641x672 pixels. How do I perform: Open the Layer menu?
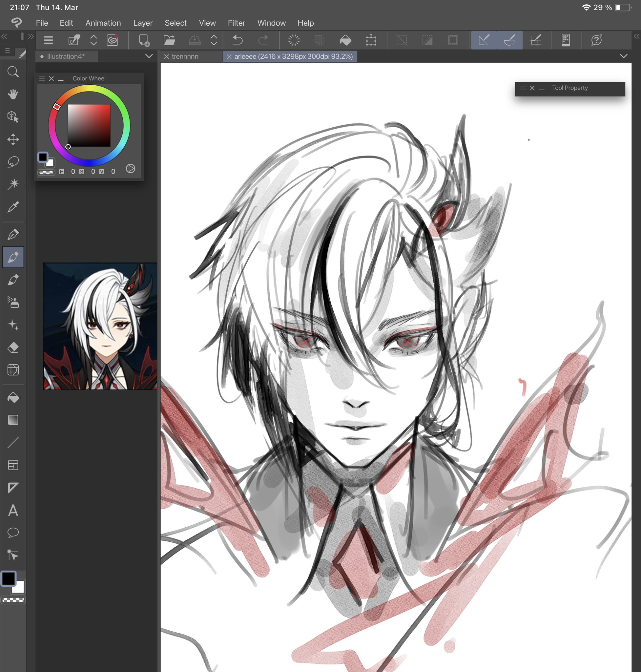(142, 23)
